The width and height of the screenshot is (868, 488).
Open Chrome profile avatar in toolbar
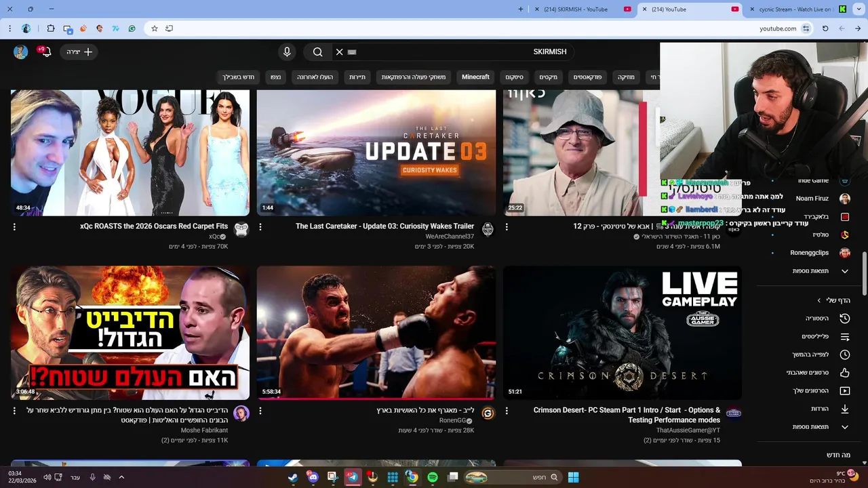coord(26,28)
